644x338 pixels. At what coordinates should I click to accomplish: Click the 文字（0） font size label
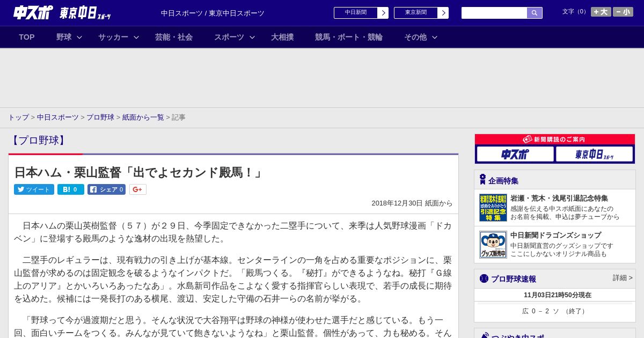click(575, 12)
